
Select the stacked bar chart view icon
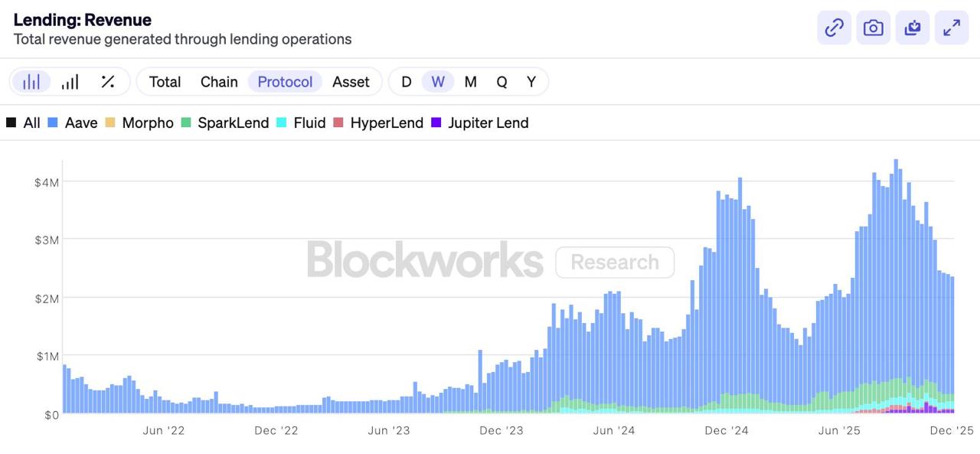coord(31,82)
